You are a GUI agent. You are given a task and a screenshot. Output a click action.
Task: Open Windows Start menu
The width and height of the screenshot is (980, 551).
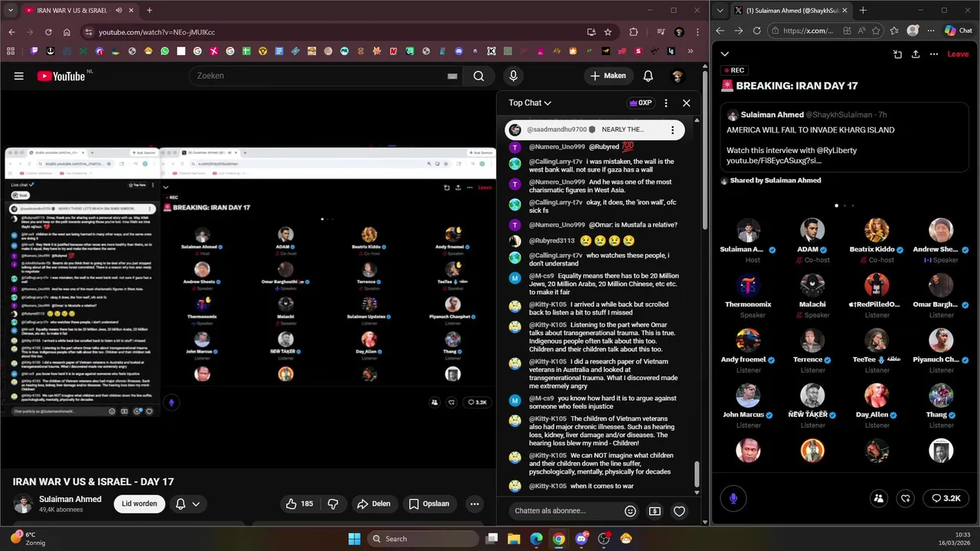coord(354,539)
